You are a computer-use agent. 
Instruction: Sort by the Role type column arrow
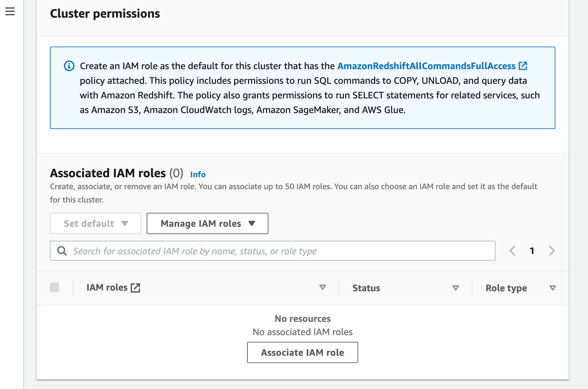click(553, 288)
